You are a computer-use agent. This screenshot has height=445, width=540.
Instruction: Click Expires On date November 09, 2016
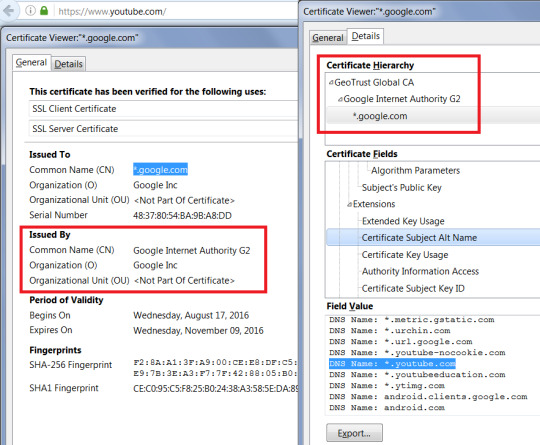point(198,331)
